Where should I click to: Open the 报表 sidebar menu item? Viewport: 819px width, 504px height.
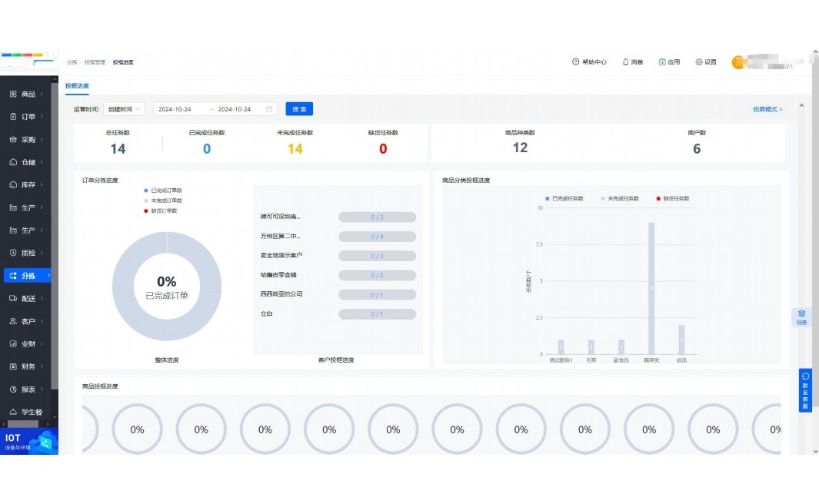click(28, 390)
